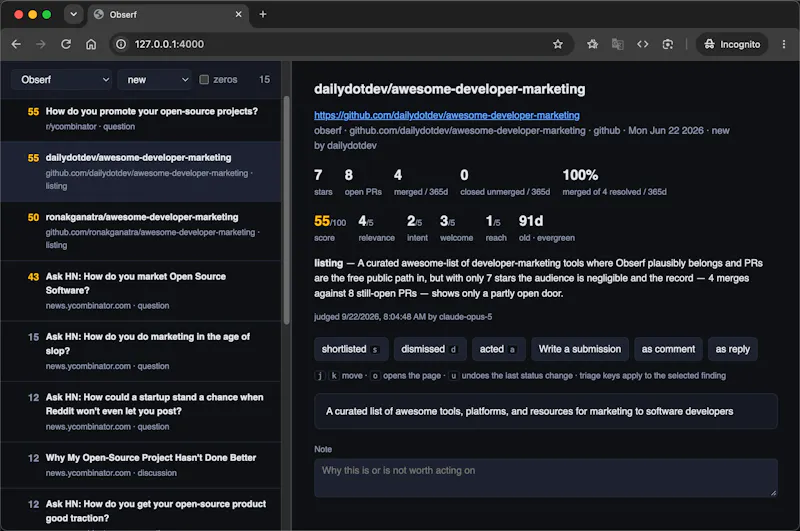
Task: Select Ask HN startup stand a chance finding
Action: click(141, 412)
